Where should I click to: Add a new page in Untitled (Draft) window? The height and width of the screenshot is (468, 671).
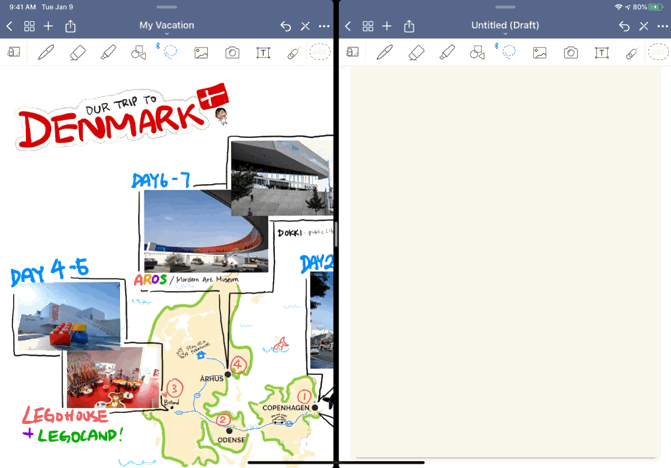pyautogui.click(x=387, y=26)
